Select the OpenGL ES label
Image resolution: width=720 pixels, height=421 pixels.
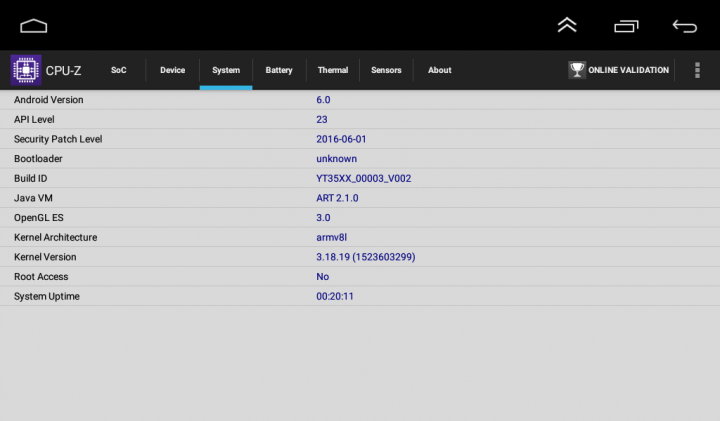(39, 218)
